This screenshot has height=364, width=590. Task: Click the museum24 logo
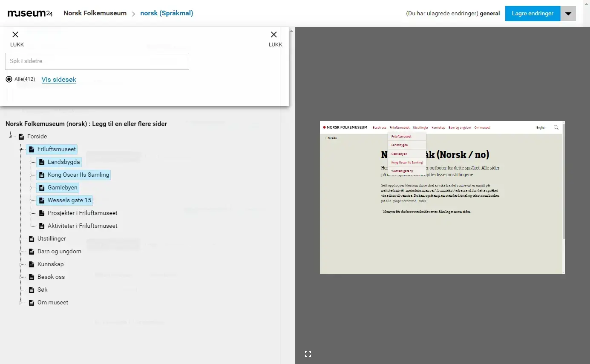click(x=30, y=13)
